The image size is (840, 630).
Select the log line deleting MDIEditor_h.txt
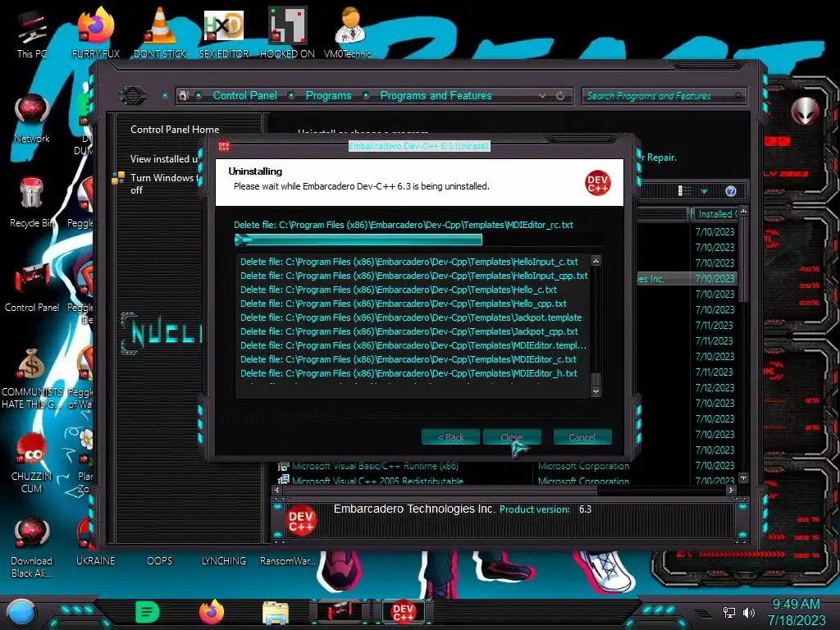(x=409, y=373)
